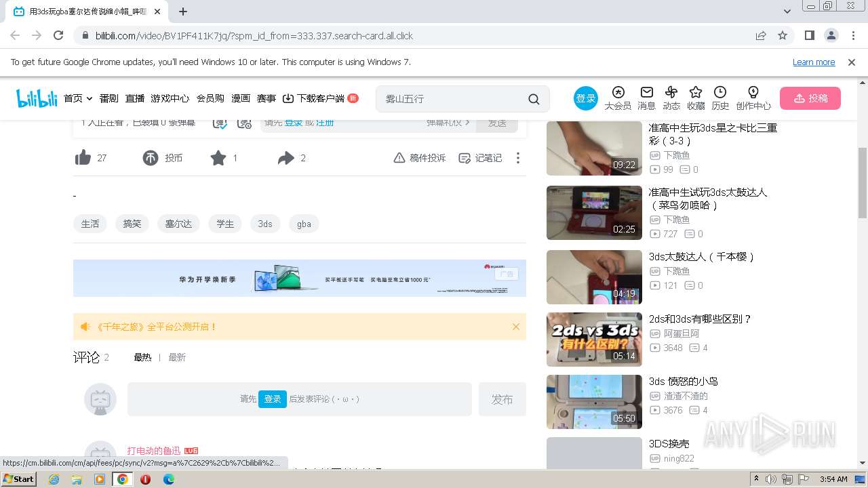Viewport: 868px width, 488px height.
Task: Open Chrome three-dot menu
Action: pyautogui.click(x=852, y=35)
